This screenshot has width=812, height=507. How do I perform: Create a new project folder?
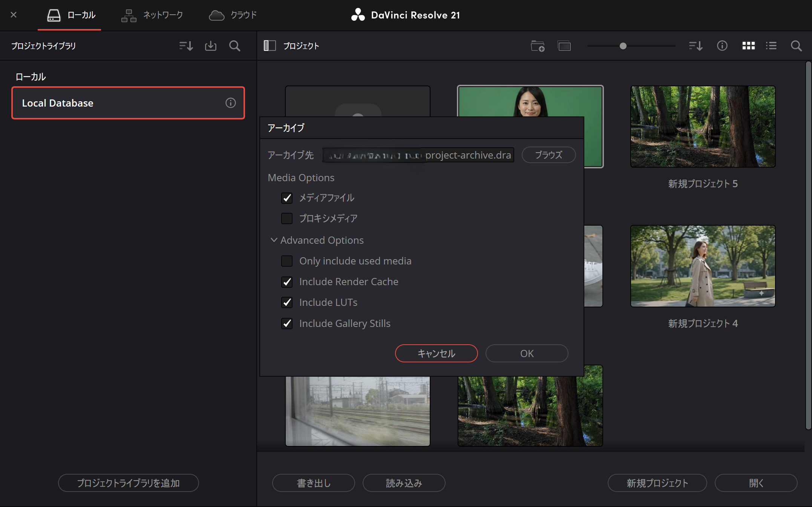[538, 46]
